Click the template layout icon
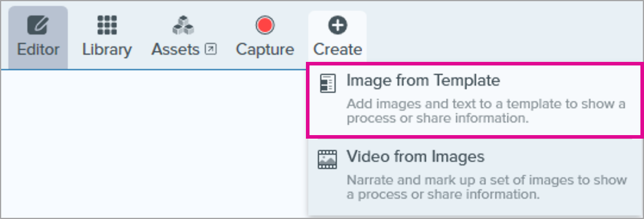This screenshot has width=644, height=219. click(x=328, y=83)
